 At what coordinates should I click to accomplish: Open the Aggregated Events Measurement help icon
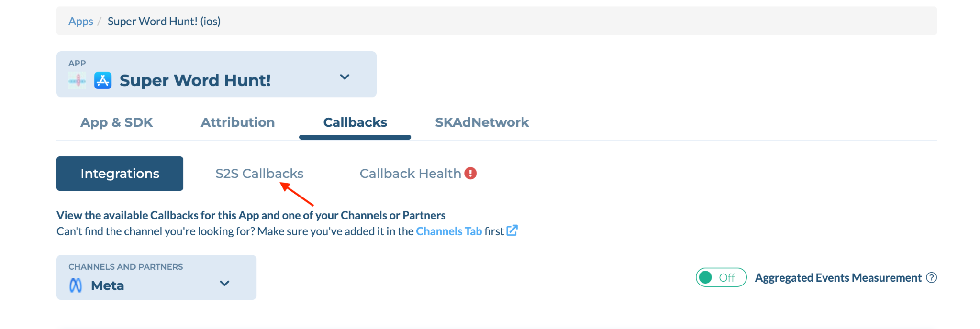point(931,278)
